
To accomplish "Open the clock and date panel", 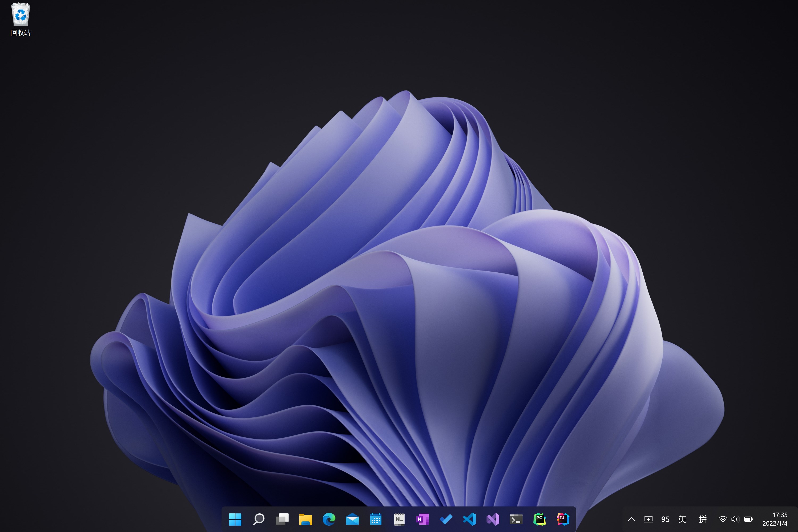I will pos(775,519).
